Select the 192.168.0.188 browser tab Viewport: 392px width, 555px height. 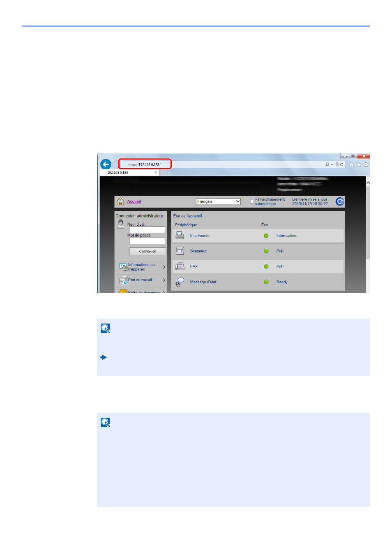(x=129, y=173)
